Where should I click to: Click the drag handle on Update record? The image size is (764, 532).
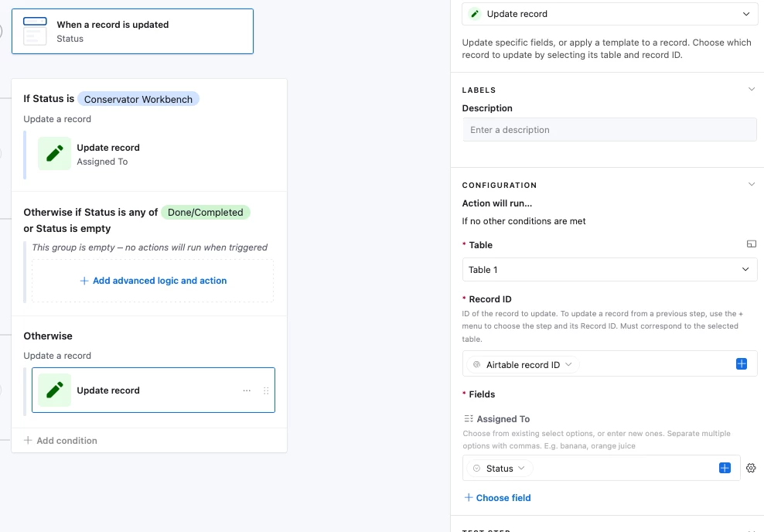click(x=266, y=390)
